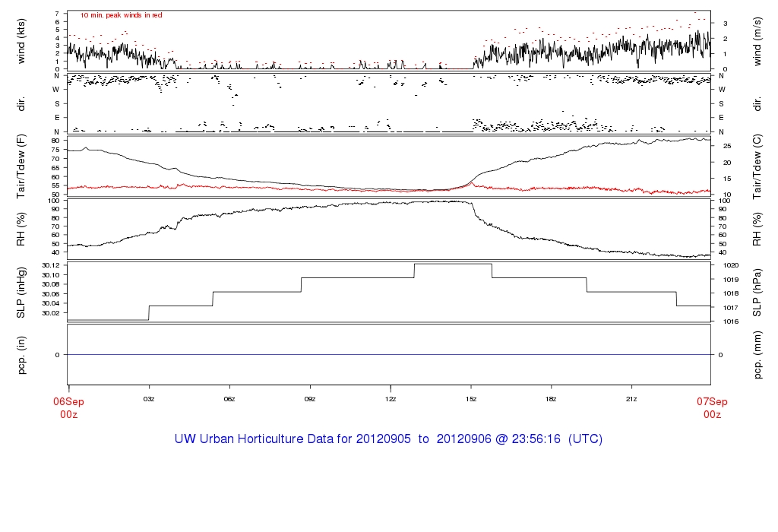The width and height of the screenshot is (778, 532).
Task: Select the "1019" hPa tick value
Action: pyautogui.click(x=731, y=280)
